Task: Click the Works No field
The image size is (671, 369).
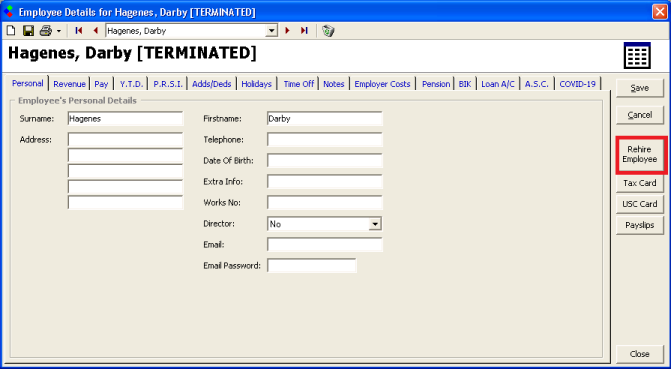Action: pos(324,202)
